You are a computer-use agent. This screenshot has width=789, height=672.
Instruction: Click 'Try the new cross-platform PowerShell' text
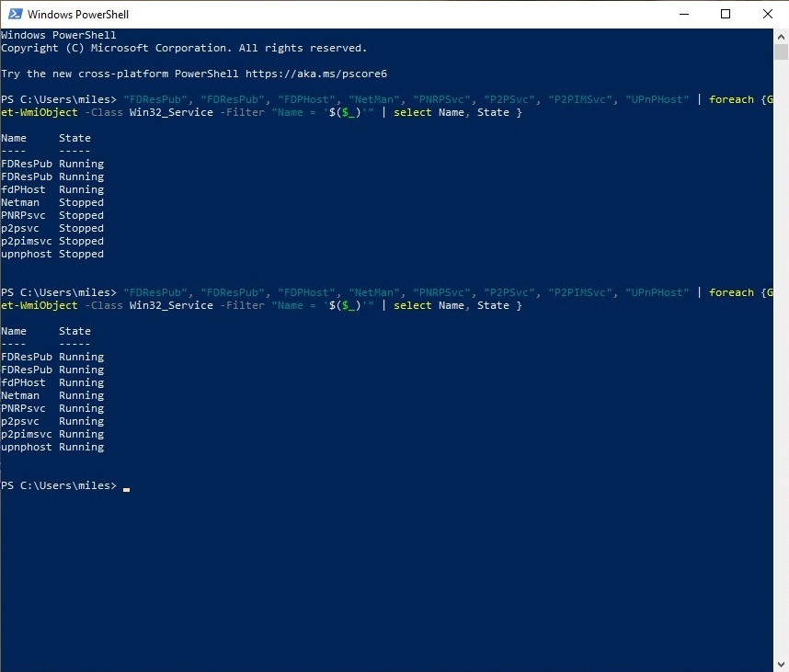coord(120,74)
